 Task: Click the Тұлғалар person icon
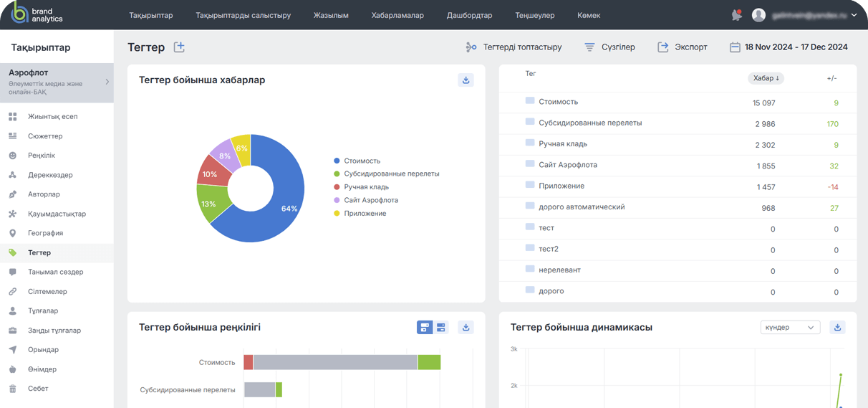coord(12,311)
